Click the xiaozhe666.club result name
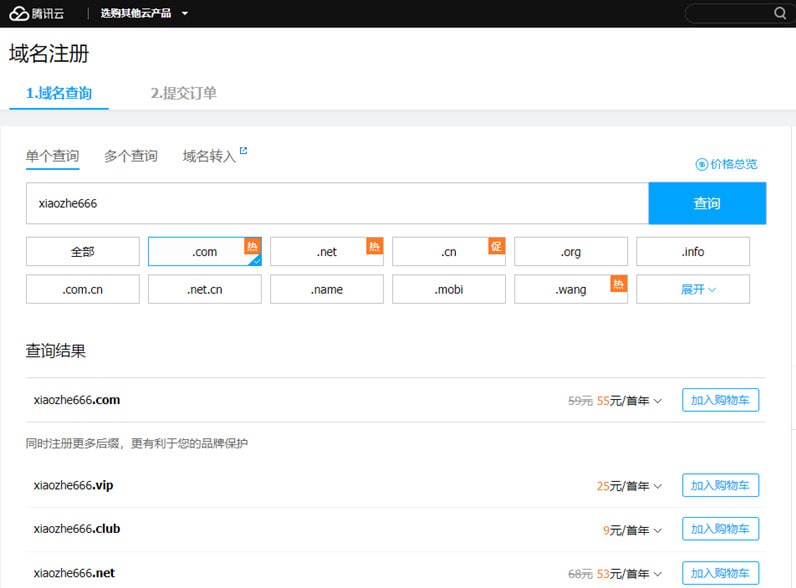 77,529
